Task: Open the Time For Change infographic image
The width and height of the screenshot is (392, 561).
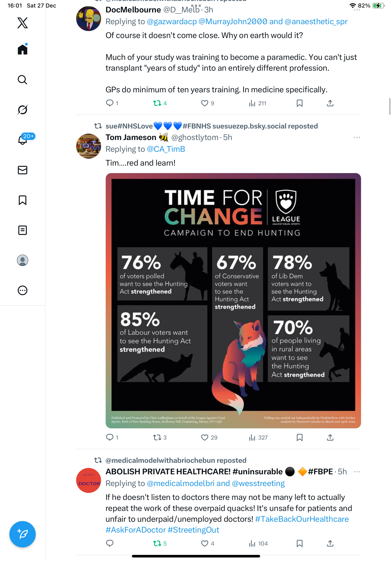Action: pyautogui.click(x=233, y=300)
